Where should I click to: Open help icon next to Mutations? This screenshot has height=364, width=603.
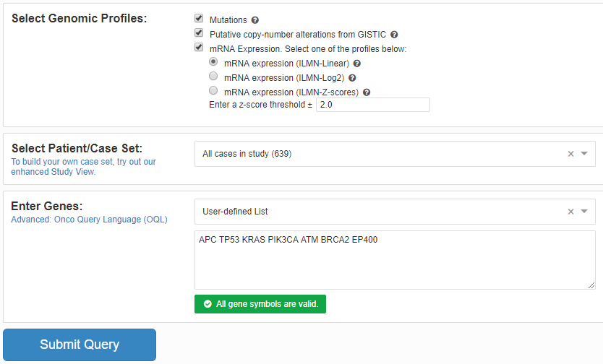(x=255, y=20)
